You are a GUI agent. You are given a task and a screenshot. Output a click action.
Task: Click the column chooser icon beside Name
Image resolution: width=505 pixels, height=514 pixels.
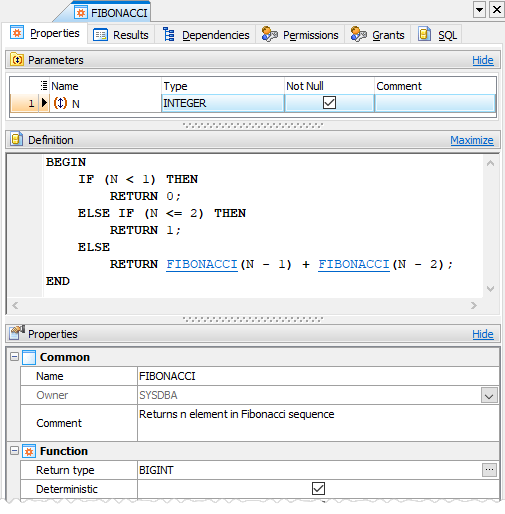point(44,86)
